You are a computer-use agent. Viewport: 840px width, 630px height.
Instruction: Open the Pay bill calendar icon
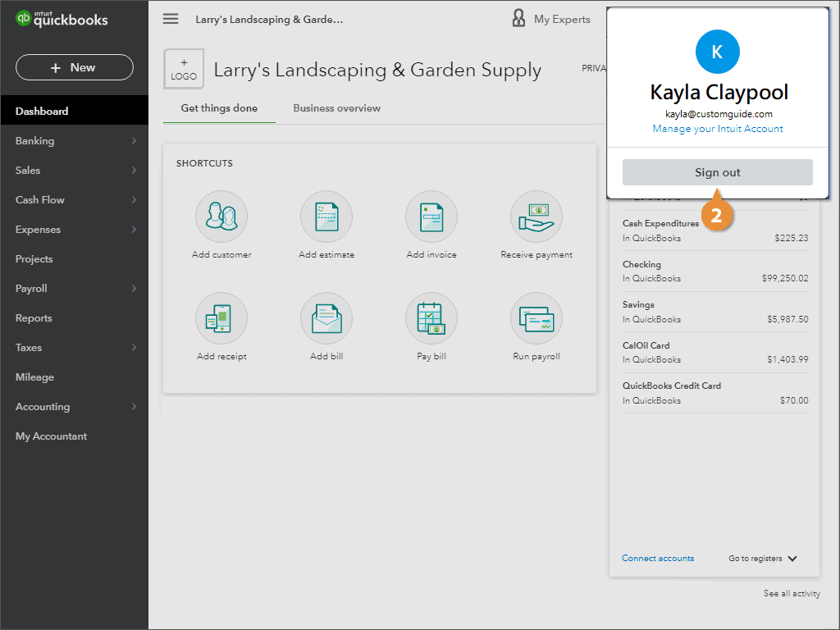point(431,319)
